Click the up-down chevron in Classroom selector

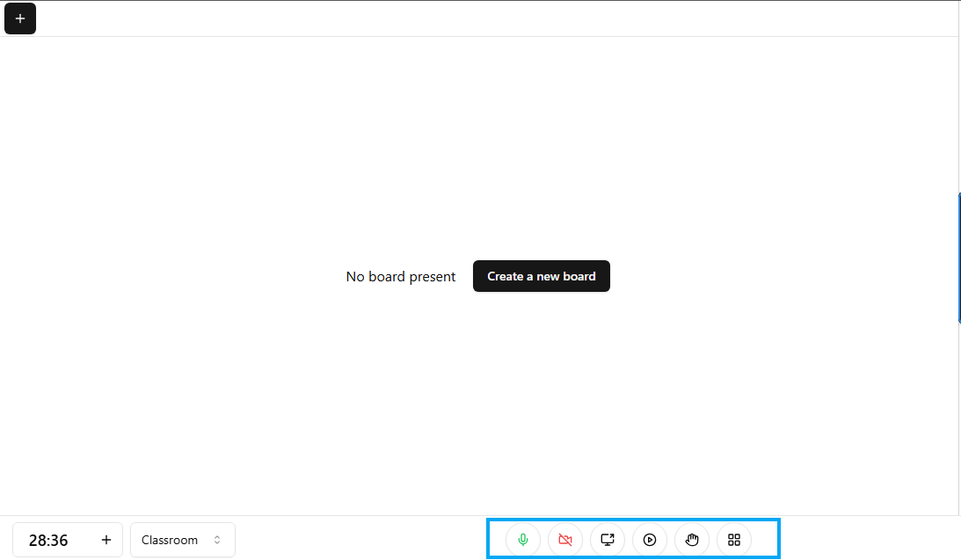(x=217, y=540)
